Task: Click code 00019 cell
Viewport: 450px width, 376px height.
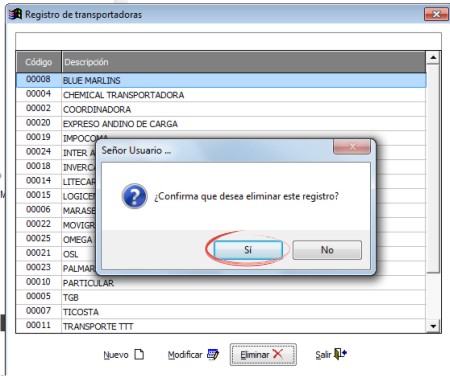Action: (39, 137)
